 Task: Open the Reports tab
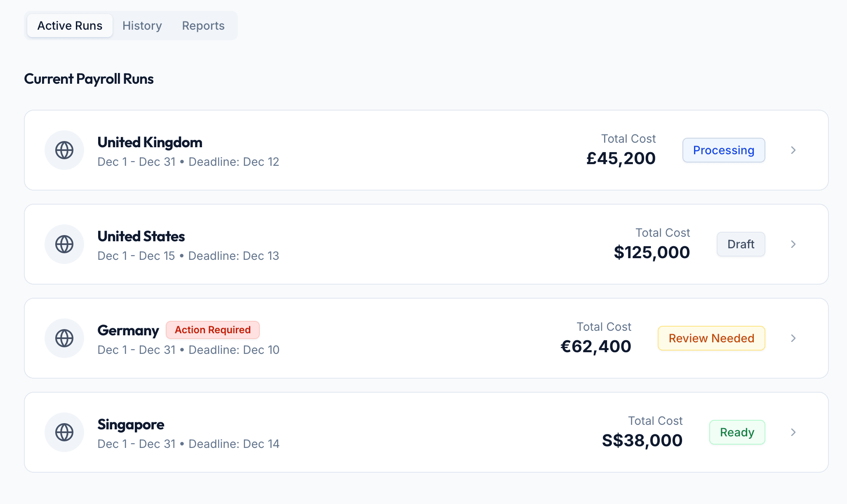pos(203,26)
